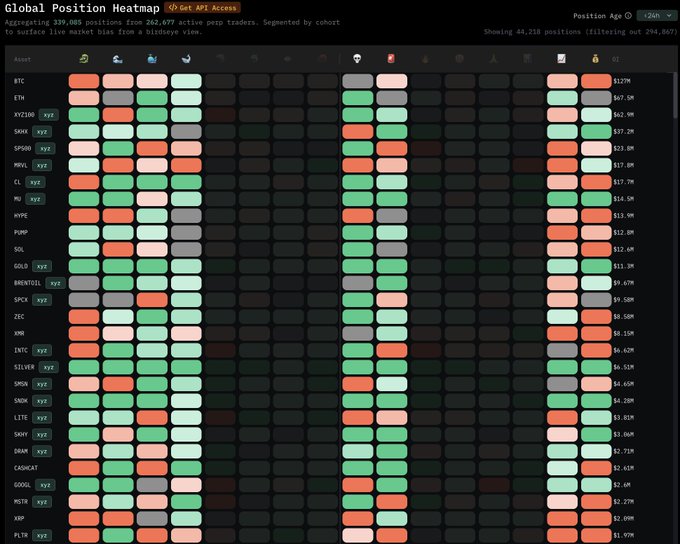Screen dimensions: 680x544
Task: Select the ETH asset label
Action: (19, 98)
